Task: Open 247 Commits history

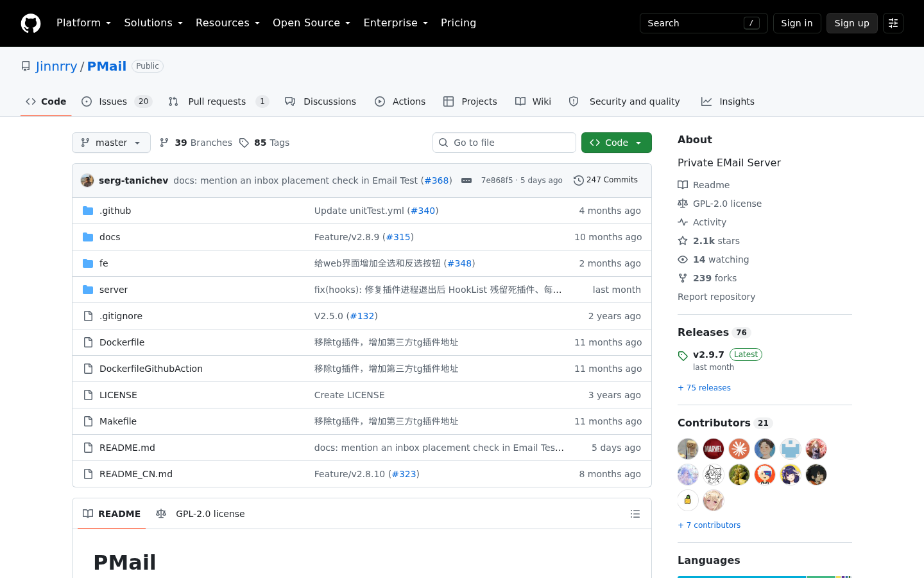Action: [606, 180]
